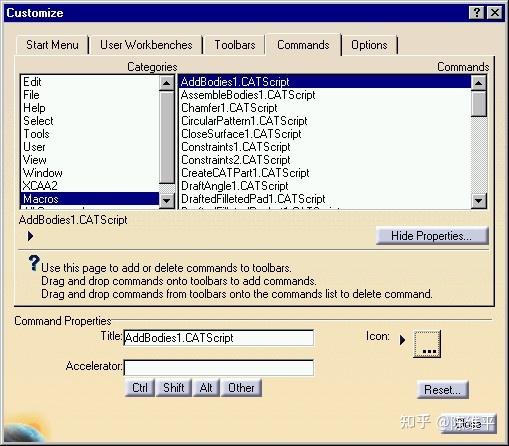This screenshot has width=509, height=446.
Task: Click the black arrow under AddBodies1.CATScript label
Action: [30, 236]
